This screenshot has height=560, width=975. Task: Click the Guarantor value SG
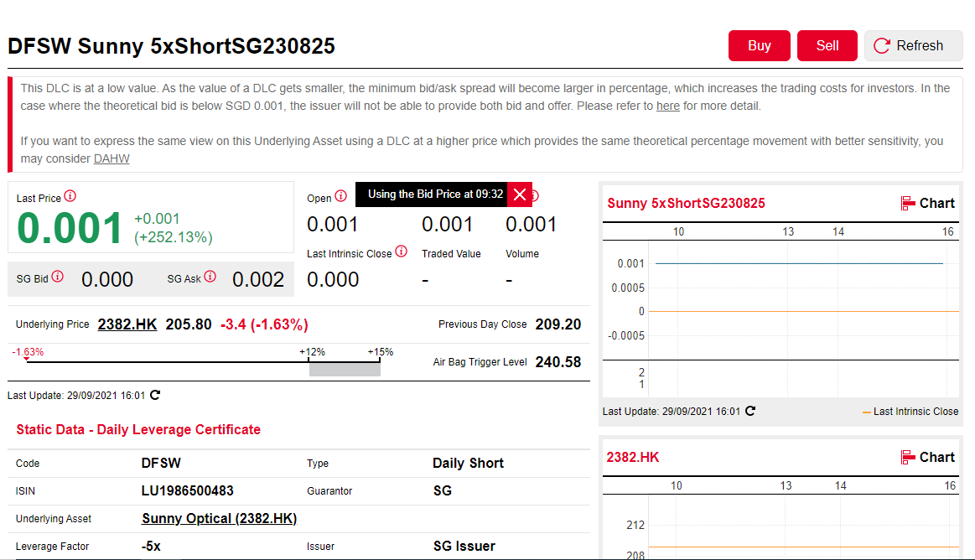(x=442, y=491)
